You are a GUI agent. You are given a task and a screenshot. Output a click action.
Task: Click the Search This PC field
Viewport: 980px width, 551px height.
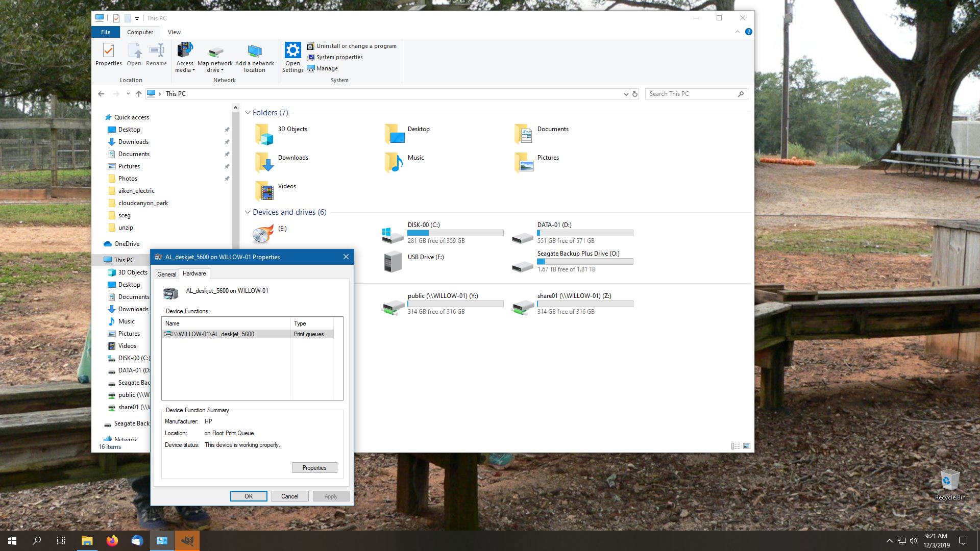coord(692,94)
